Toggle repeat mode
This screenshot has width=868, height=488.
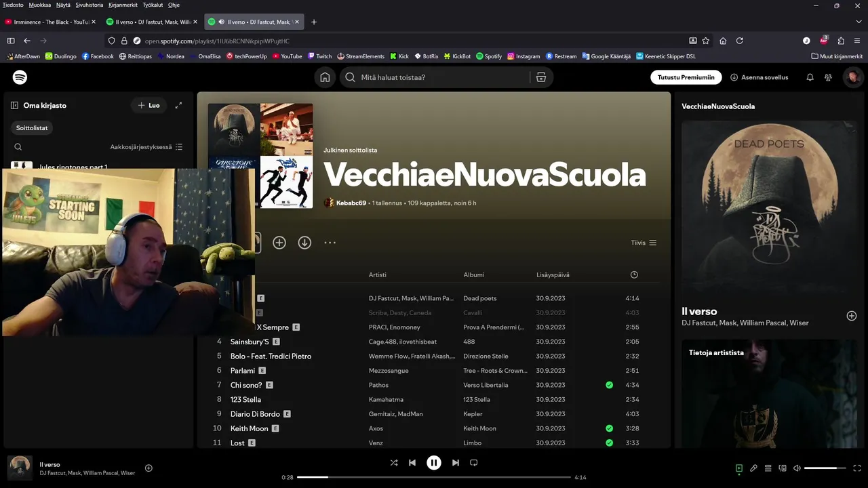pyautogui.click(x=474, y=463)
